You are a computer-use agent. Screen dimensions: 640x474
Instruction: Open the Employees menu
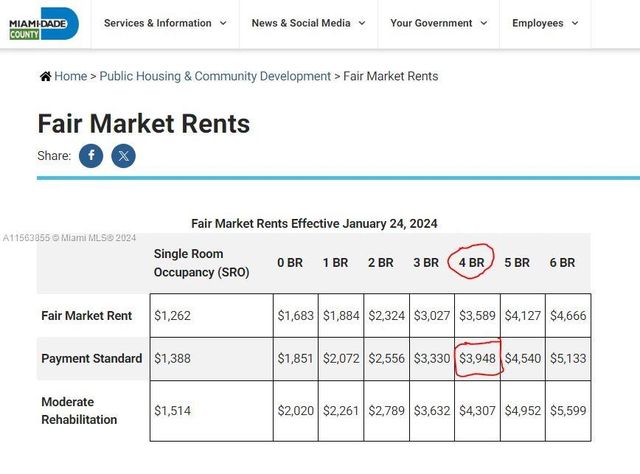point(537,23)
